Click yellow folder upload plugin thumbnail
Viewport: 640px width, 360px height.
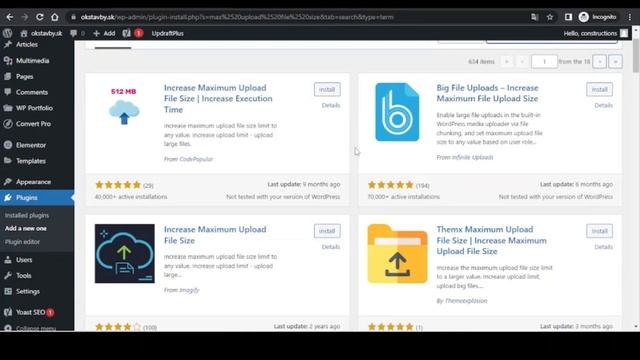point(397,253)
